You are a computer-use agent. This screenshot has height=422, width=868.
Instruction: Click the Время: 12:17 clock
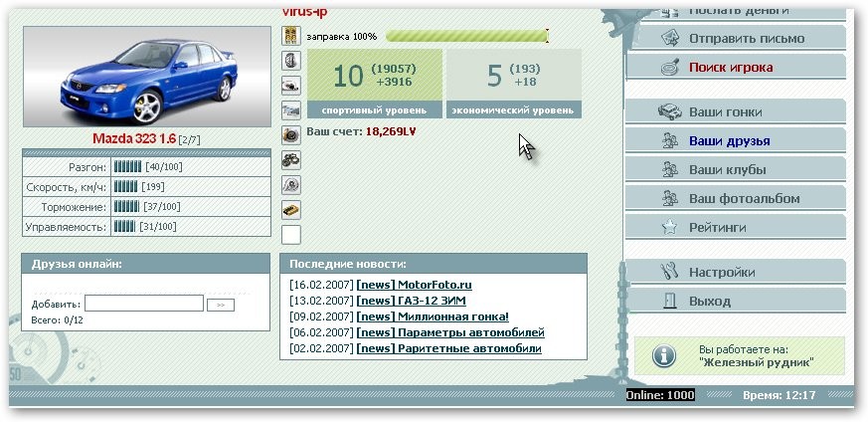click(781, 395)
